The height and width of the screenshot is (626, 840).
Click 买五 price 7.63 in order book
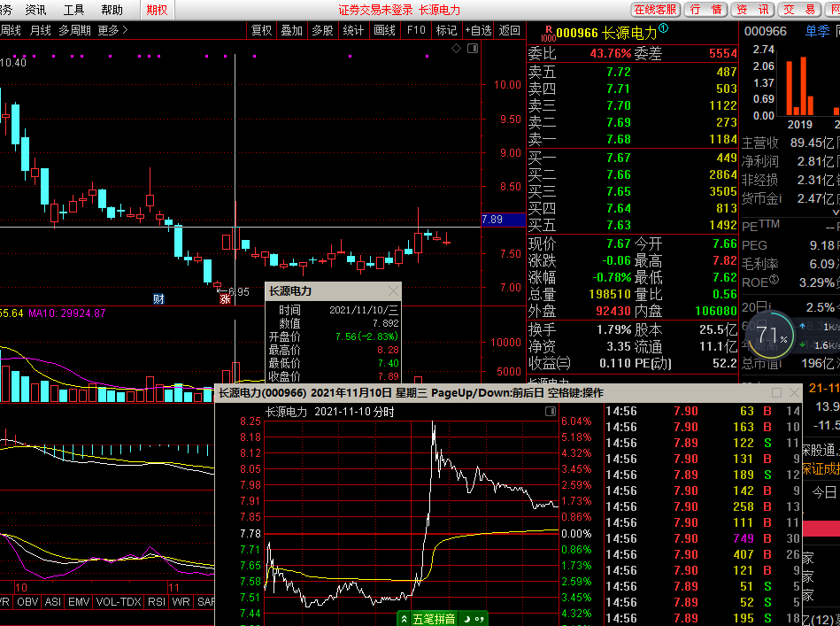(x=619, y=225)
